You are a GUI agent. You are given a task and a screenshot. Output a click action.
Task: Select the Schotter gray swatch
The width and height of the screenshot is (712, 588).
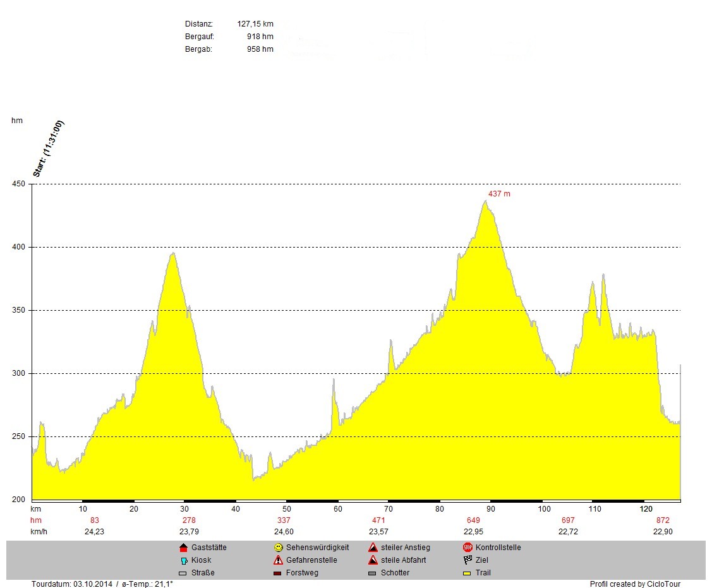pyautogui.click(x=373, y=573)
